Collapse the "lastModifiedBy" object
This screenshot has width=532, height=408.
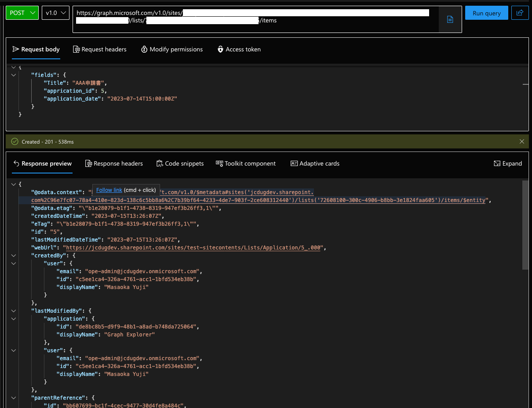click(14, 311)
